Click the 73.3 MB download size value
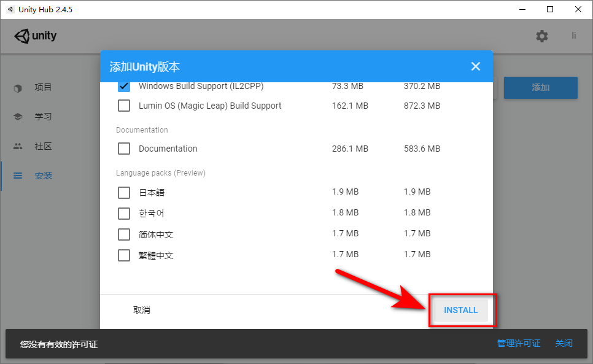Screen dimensions: 593x364 (347, 87)
